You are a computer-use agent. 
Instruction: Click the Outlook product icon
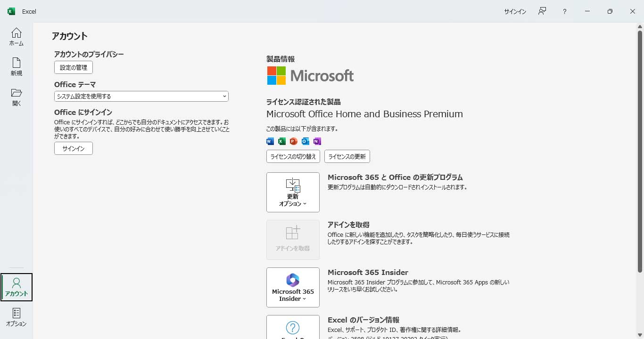point(305,141)
